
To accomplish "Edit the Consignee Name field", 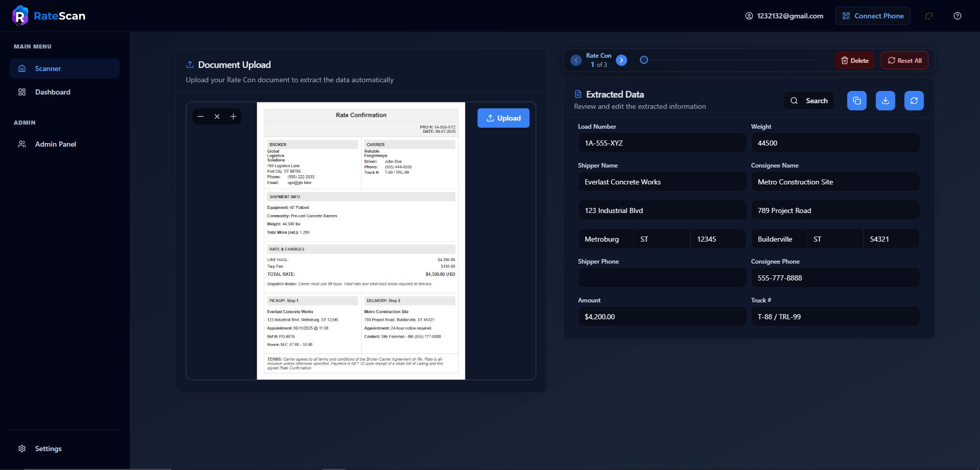I will click(835, 182).
